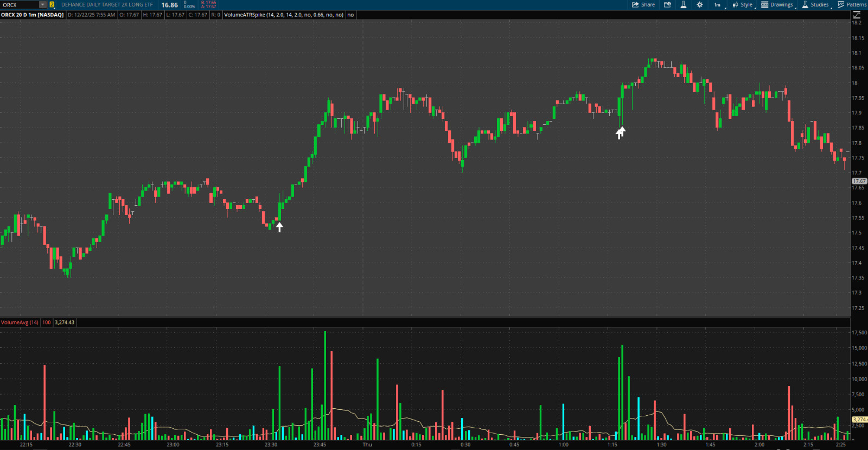868x450 pixels.
Task: Open the 1m timeframe dropdown
Action: 718,4
